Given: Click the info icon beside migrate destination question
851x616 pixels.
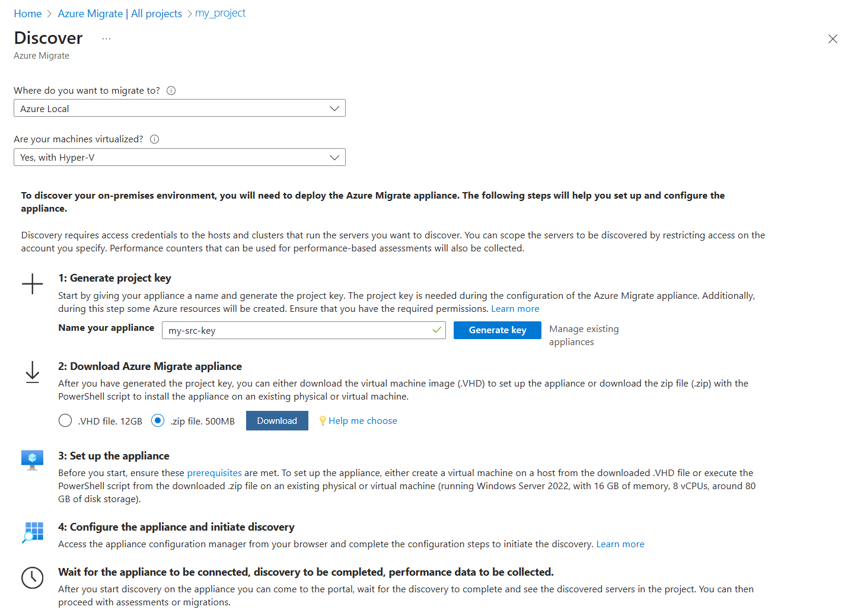Looking at the screenshot, I should click(x=171, y=91).
